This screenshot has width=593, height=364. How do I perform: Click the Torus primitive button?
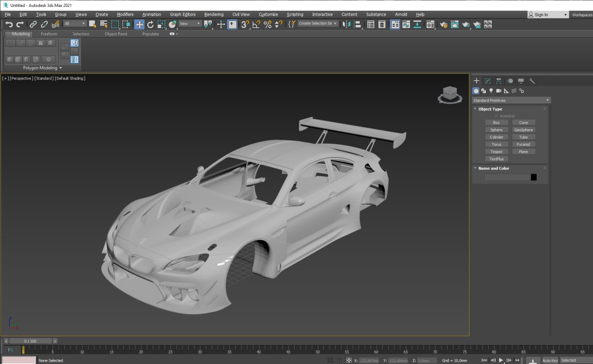click(x=496, y=144)
